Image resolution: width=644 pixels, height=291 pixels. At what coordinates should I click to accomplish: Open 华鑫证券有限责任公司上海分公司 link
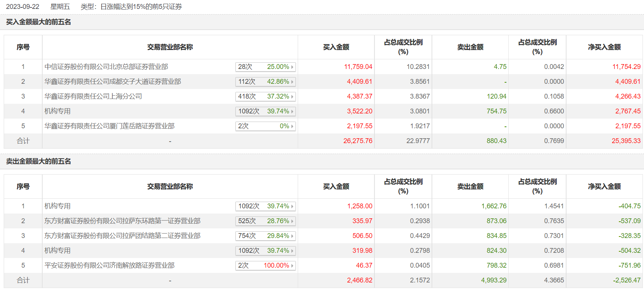[93, 96]
